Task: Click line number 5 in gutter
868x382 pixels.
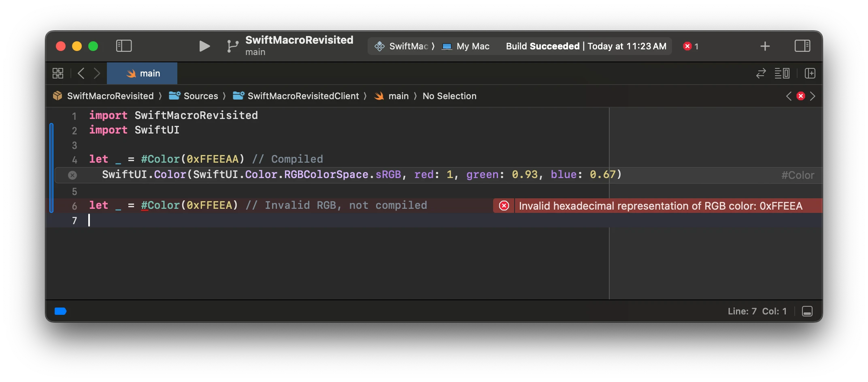Action: pos(74,191)
